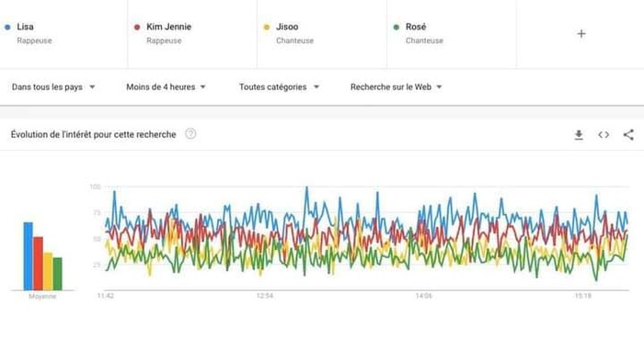Open the help question mark icon
This screenshot has width=644, height=339.
point(190,133)
